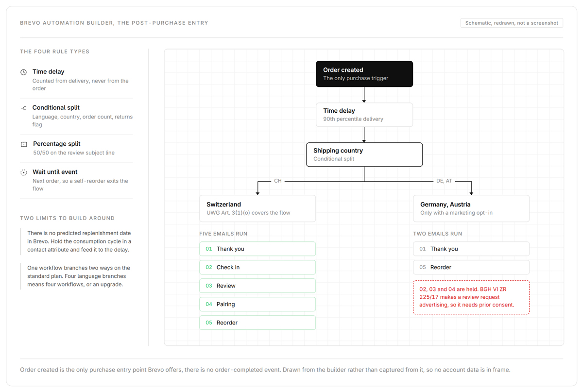The image size is (583, 392).
Task: Click the Conditional split rule type title
Action: pos(56,107)
